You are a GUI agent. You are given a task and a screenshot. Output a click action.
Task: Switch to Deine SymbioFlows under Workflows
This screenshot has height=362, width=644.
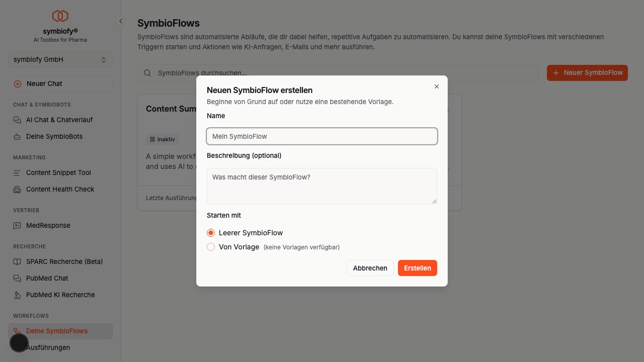[x=57, y=331]
